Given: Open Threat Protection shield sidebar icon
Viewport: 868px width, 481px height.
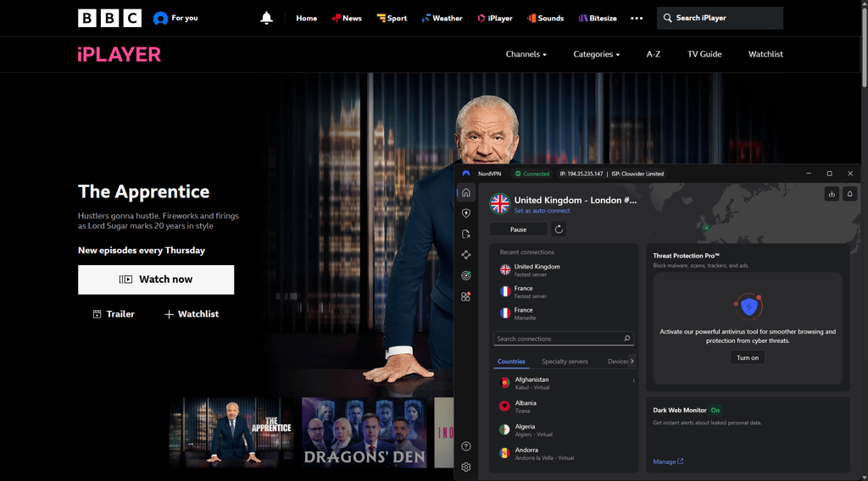Looking at the screenshot, I should click(466, 213).
